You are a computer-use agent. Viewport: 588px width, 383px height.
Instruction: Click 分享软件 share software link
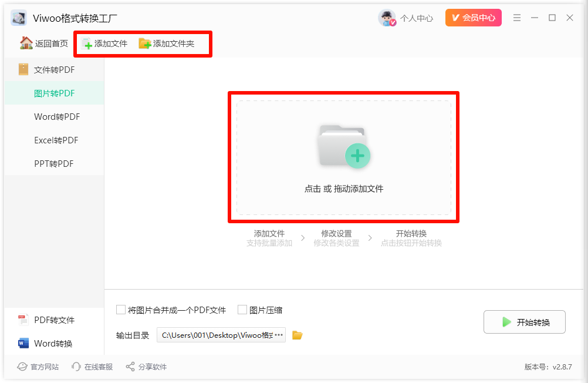coord(146,367)
